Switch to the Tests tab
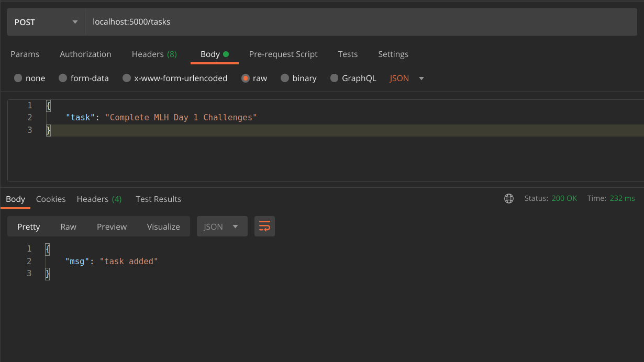Image resolution: width=644 pixels, height=362 pixels. click(x=348, y=54)
